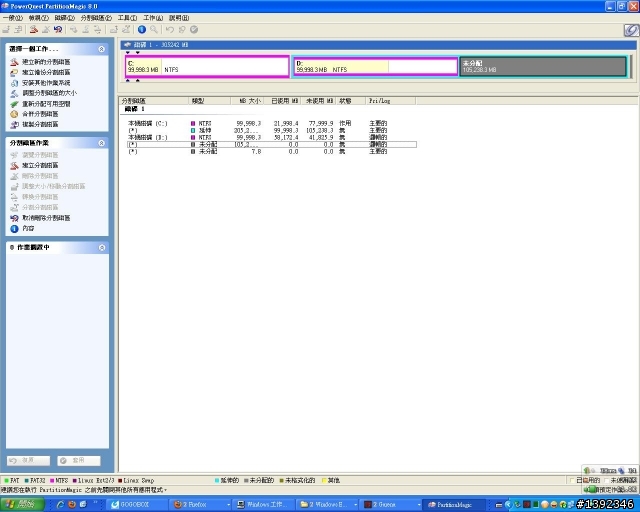
Task: Select the gray unallocated 105,238.3 MB block
Action: 543,67
